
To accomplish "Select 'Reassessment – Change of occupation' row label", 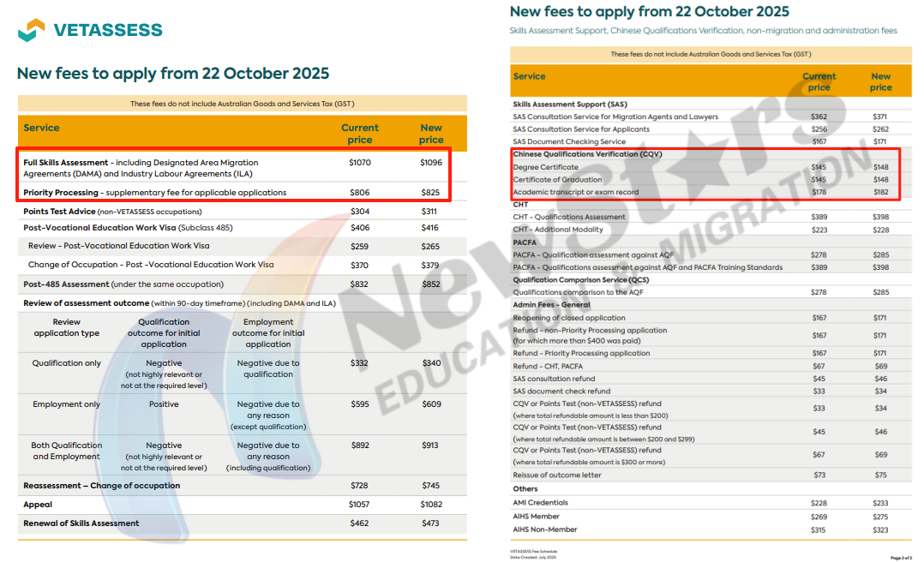I will click(102, 486).
